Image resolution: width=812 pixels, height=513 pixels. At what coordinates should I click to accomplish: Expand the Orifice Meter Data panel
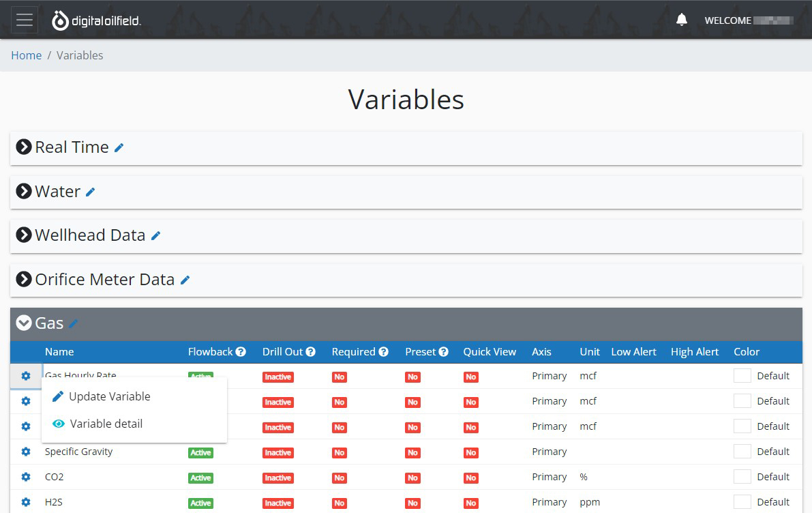click(24, 279)
